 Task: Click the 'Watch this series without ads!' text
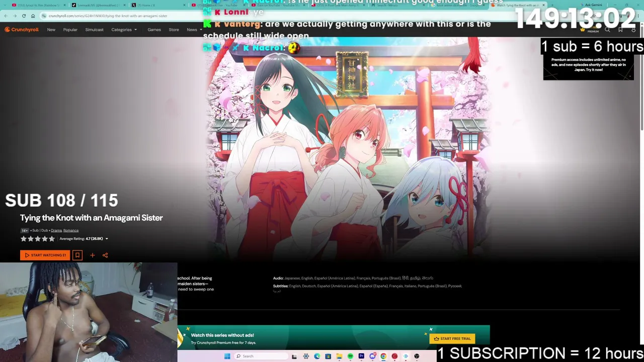click(x=222, y=335)
